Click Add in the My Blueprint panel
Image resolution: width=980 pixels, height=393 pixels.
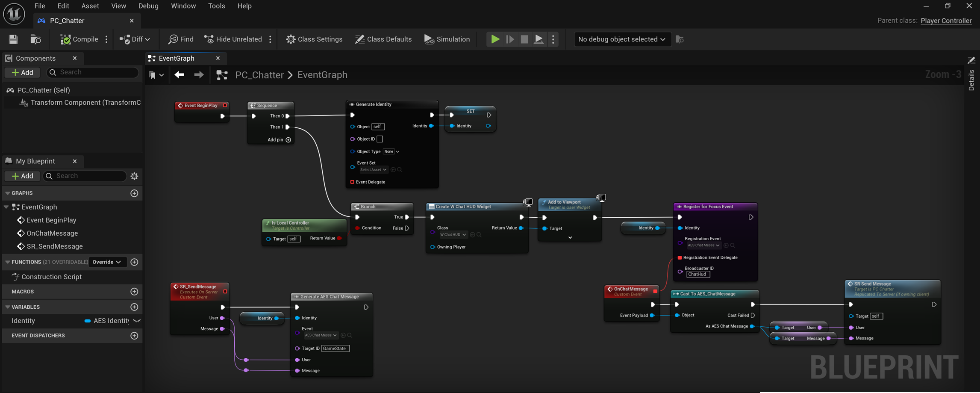(x=22, y=176)
